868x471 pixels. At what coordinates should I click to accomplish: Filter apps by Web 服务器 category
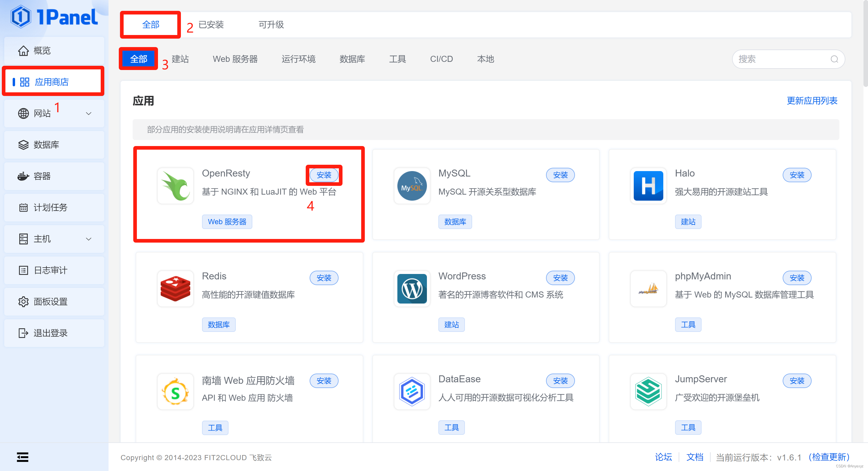(x=235, y=59)
